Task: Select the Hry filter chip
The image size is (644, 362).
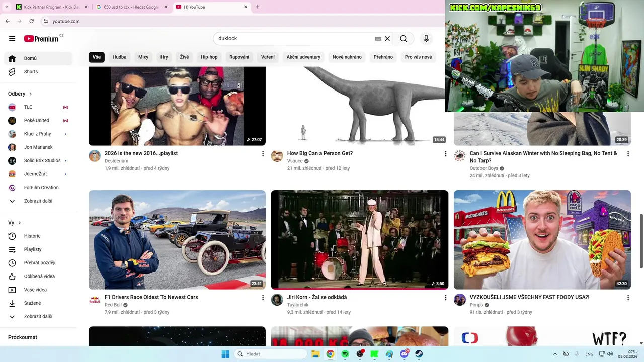Action: click(164, 57)
